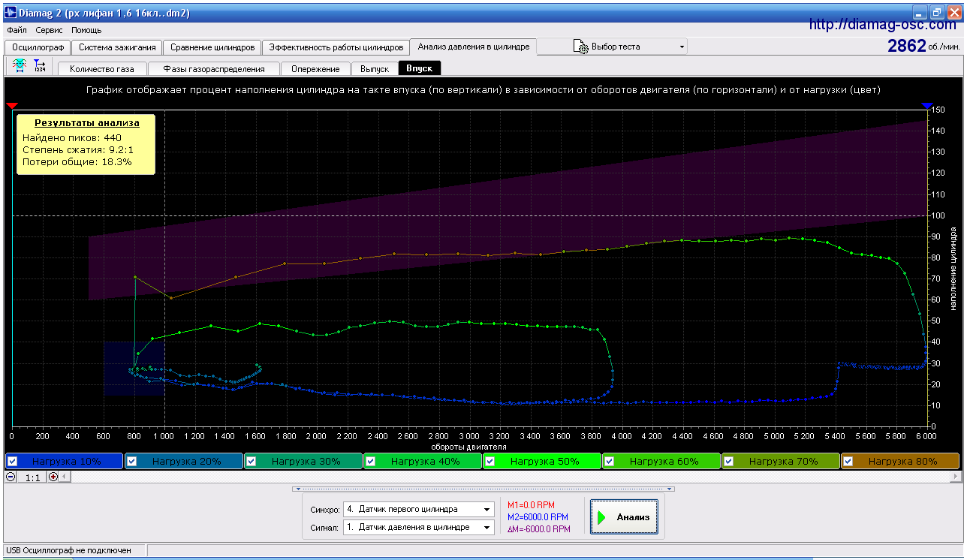Open the Помощь menu
The height and width of the screenshot is (560, 967).
pos(86,30)
